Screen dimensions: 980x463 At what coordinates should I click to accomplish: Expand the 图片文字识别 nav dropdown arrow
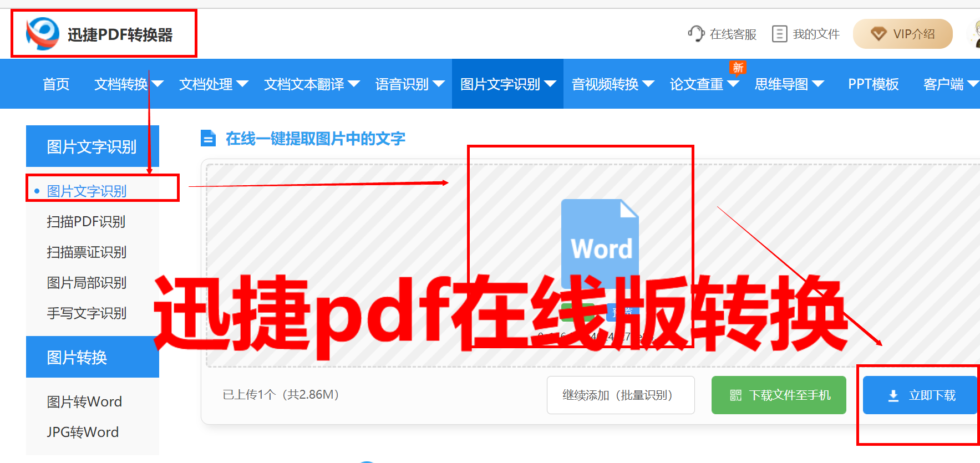click(x=550, y=84)
